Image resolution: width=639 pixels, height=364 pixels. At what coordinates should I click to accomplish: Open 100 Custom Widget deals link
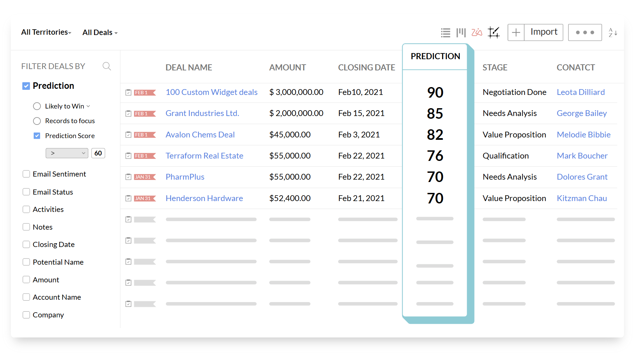pos(212,92)
